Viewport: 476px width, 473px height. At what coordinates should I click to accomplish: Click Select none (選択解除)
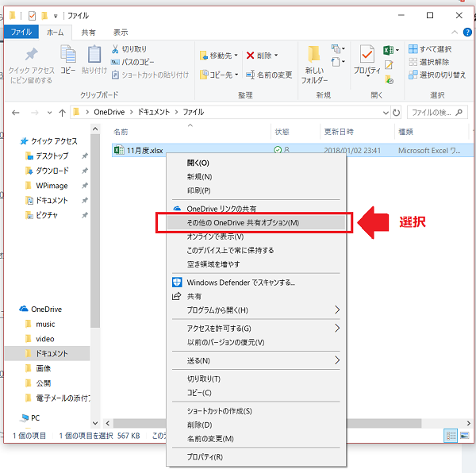point(429,62)
